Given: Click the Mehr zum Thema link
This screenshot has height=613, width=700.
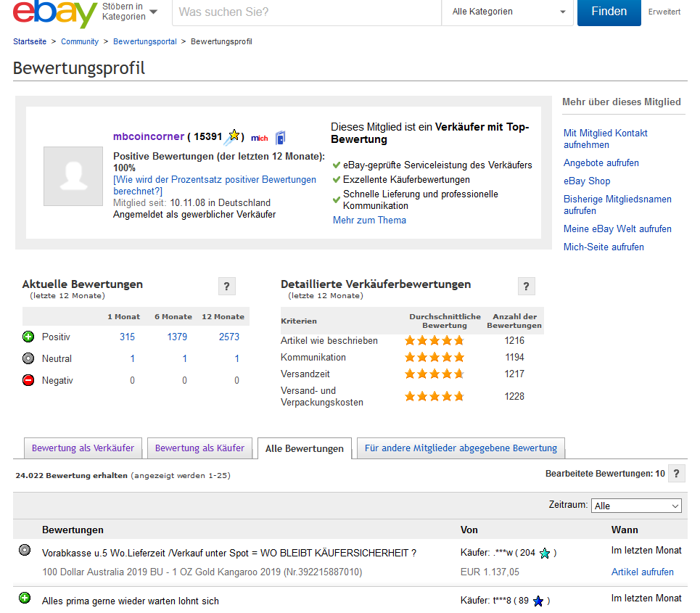Looking at the screenshot, I should click(369, 220).
